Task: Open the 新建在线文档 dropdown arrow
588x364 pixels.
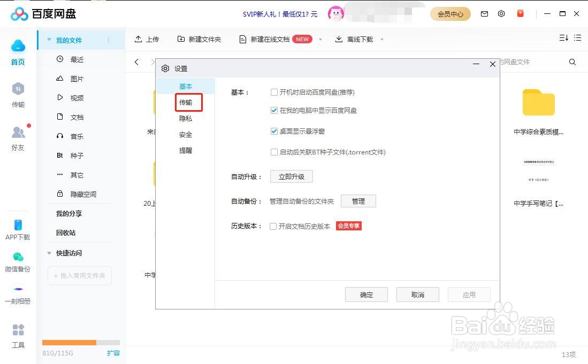Action: point(320,39)
